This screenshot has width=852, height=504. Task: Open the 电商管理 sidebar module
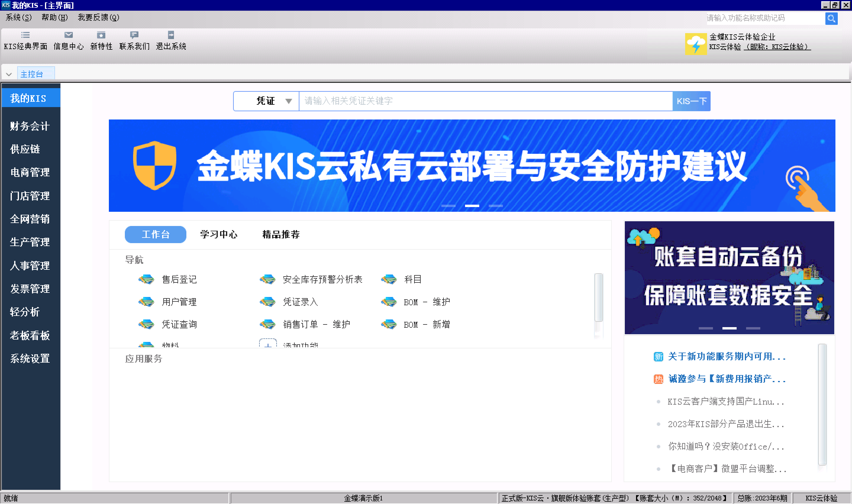point(30,172)
